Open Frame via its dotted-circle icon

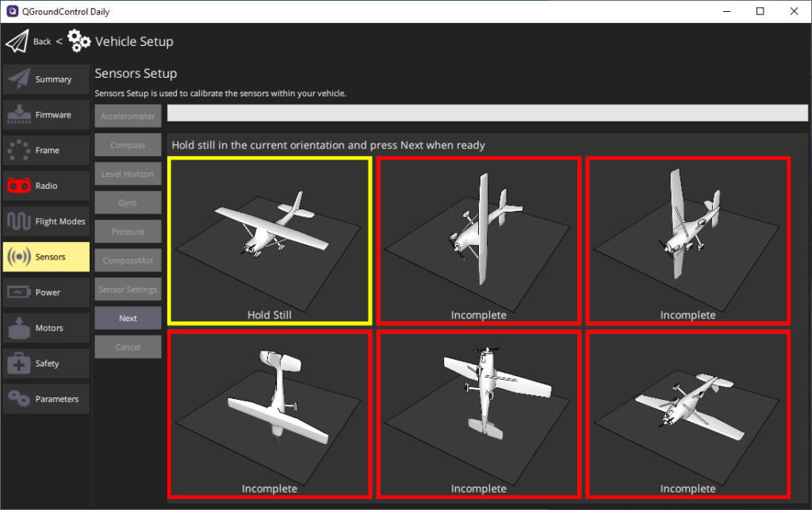tap(19, 150)
